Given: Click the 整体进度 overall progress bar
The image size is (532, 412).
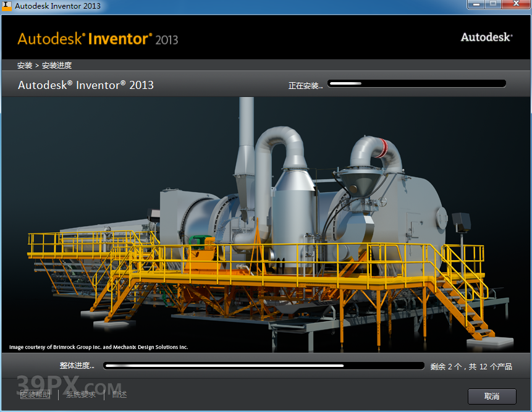Looking at the screenshot, I should (x=264, y=365).
